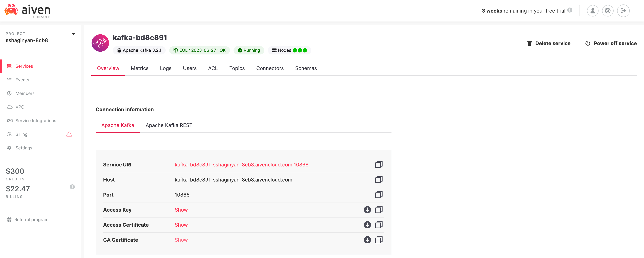This screenshot has width=644, height=258.
Task: Open the user profile icon
Action: point(592,11)
